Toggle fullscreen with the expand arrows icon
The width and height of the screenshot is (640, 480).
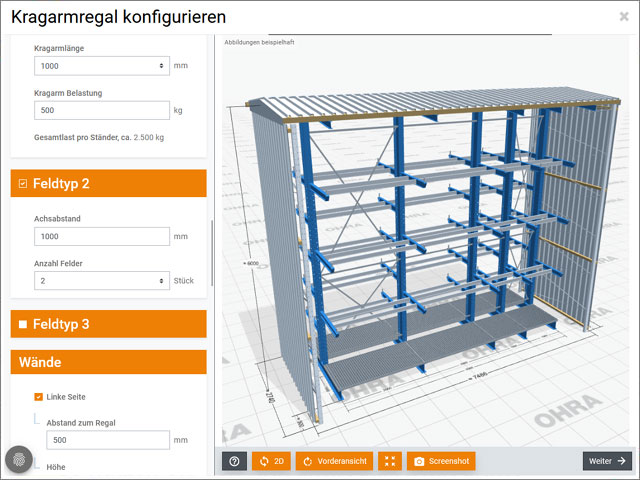tap(391, 461)
